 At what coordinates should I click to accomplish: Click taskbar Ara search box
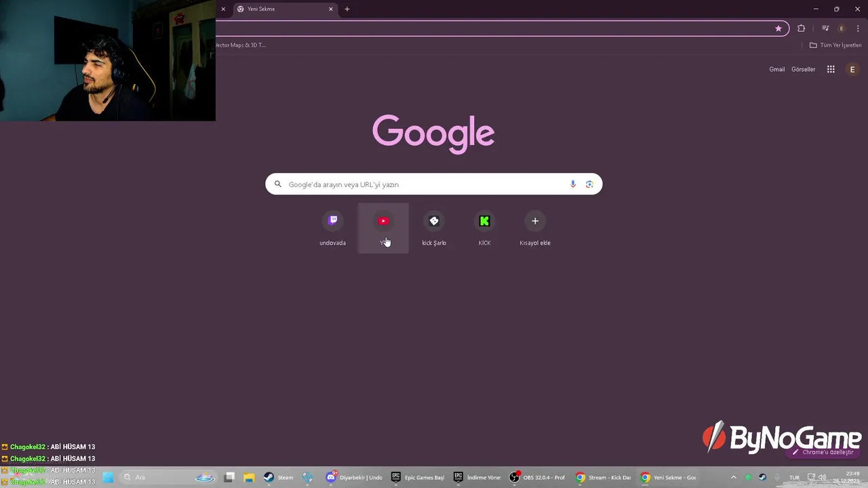pos(167,477)
